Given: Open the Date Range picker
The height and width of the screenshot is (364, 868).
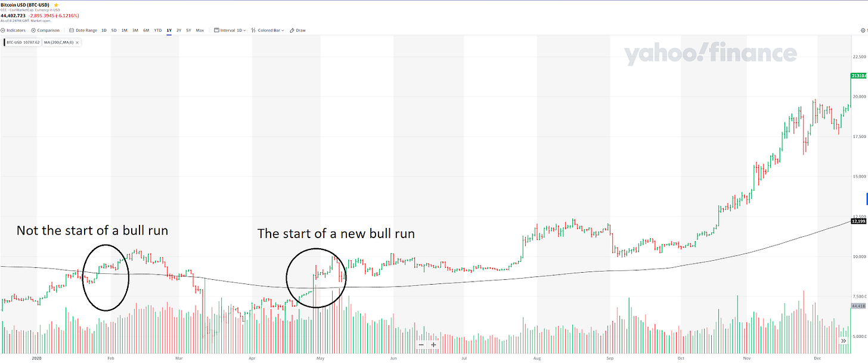Looking at the screenshot, I should pyautogui.click(x=83, y=30).
